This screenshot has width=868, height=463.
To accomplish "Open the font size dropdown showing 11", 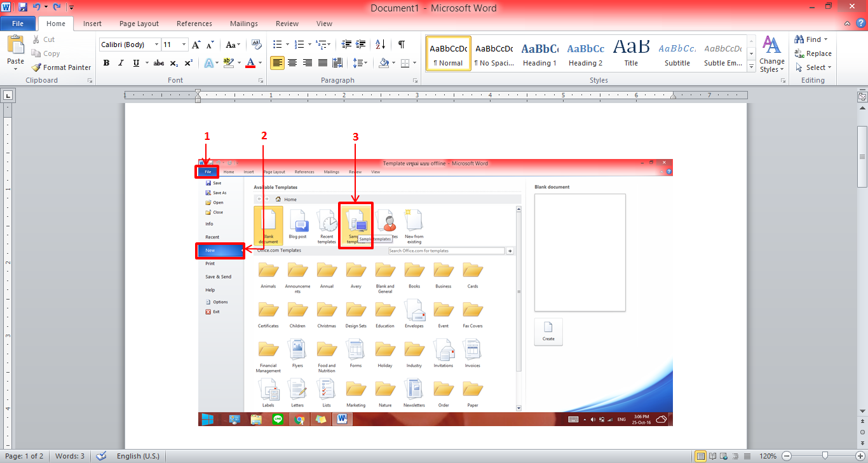I will 184,45.
